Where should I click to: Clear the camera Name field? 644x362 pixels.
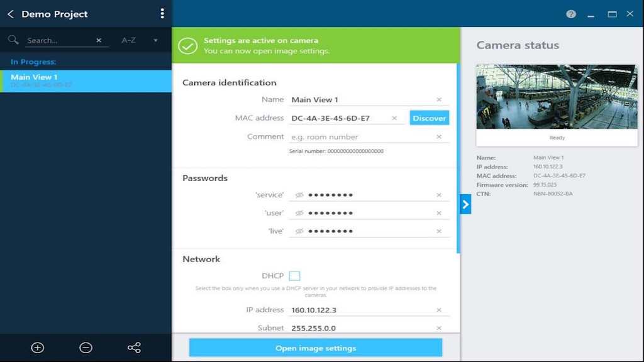tap(439, 99)
